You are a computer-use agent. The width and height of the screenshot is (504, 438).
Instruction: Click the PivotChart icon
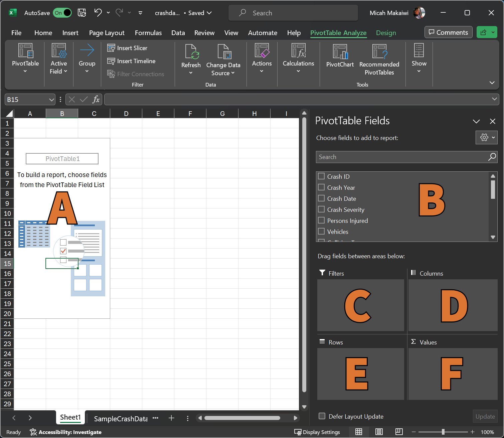[340, 52]
